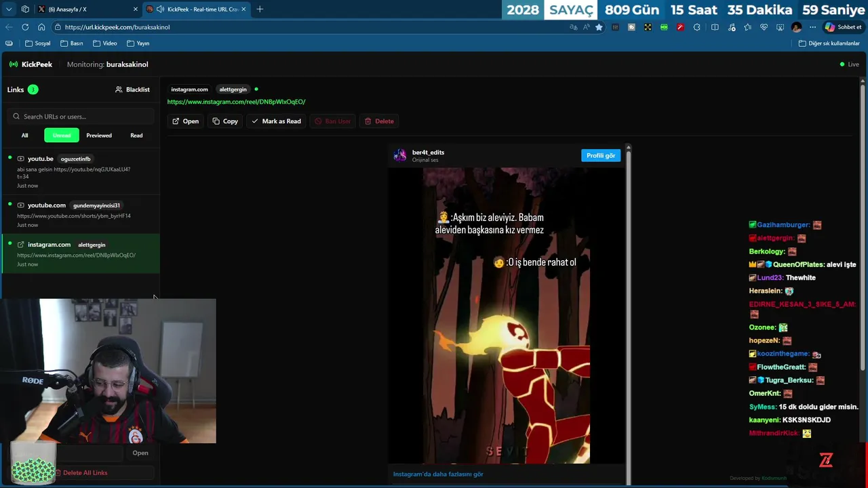This screenshot has height=488, width=868.
Task: Select the Unread filter tab
Action: [62, 136]
